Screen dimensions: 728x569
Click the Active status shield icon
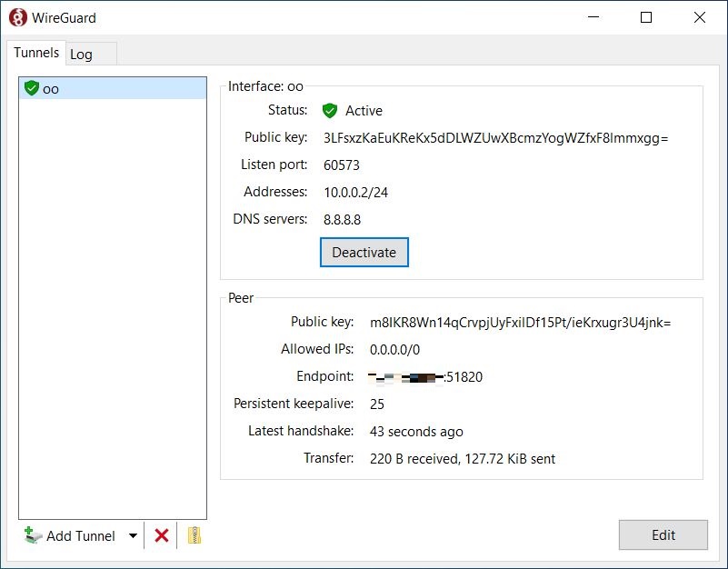[x=330, y=111]
